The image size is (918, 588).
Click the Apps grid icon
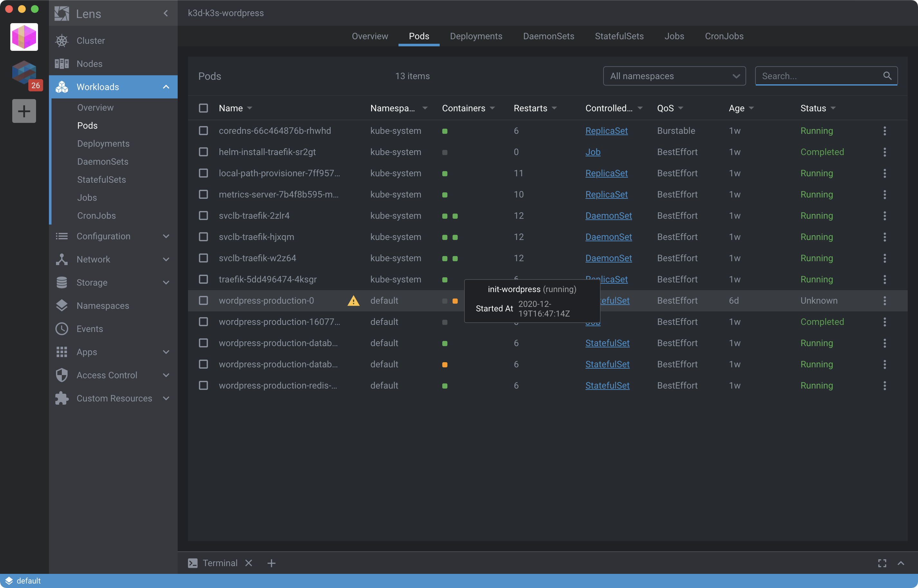point(61,352)
